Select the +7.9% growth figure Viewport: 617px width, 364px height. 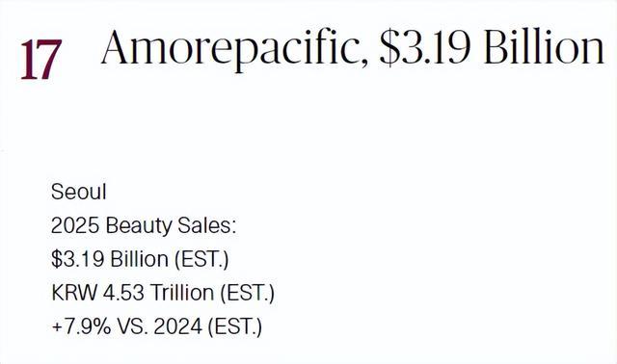[81, 327]
